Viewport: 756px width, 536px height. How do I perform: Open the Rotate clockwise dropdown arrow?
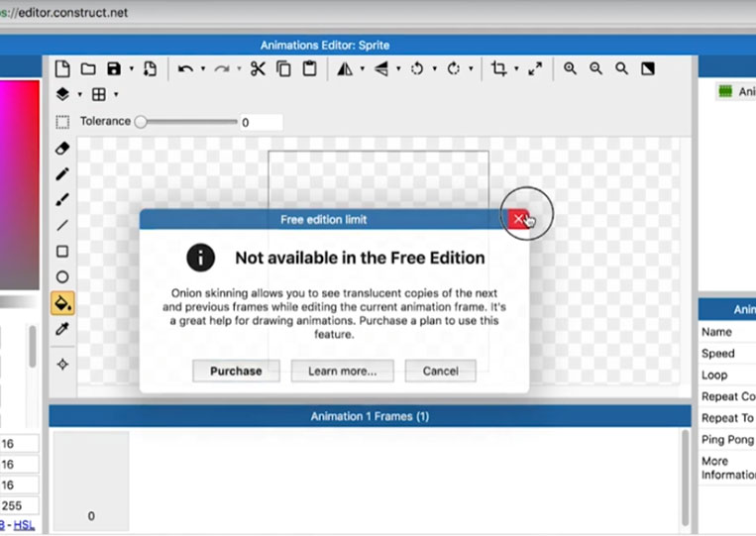[x=471, y=69]
